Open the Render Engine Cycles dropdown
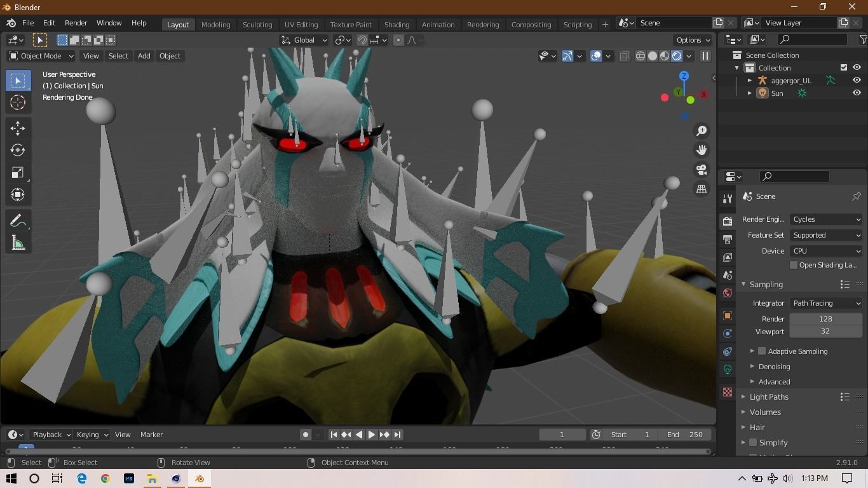Image resolution: width=868 pixels, height=488 pixels. point(826,219)
